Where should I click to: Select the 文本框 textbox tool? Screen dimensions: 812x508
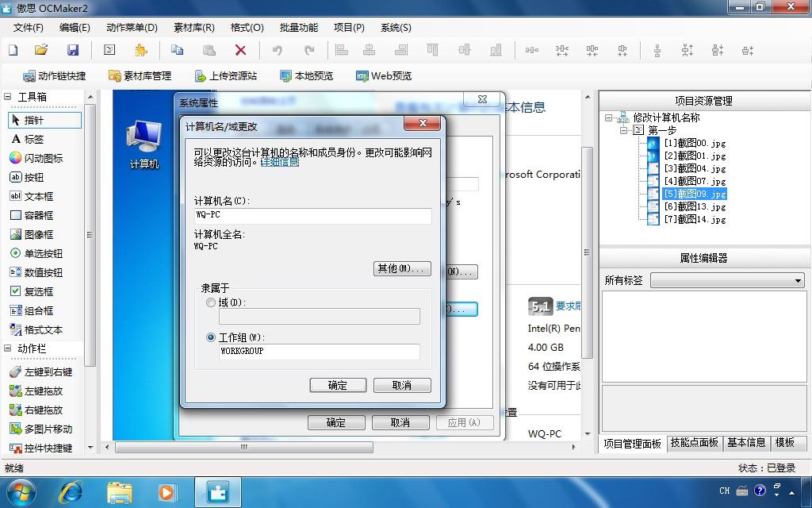(x=32, y=197)
